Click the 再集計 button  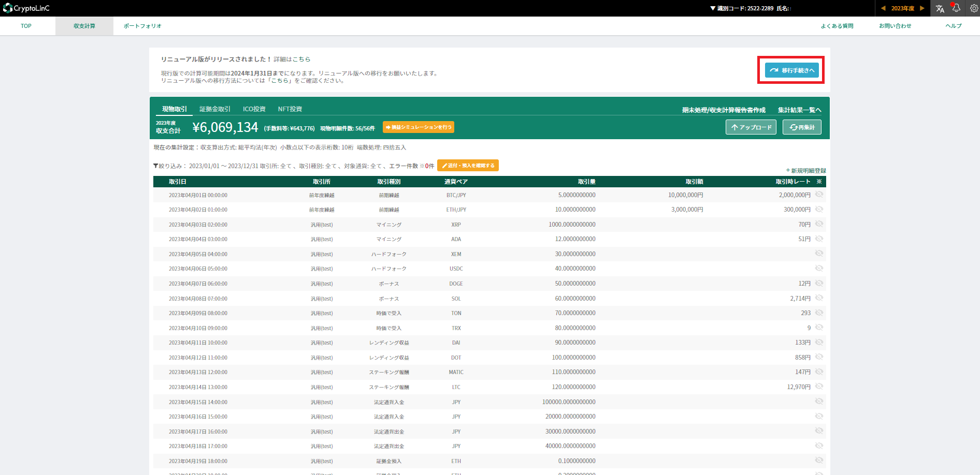pyautogui.click(x=802, y=127)
